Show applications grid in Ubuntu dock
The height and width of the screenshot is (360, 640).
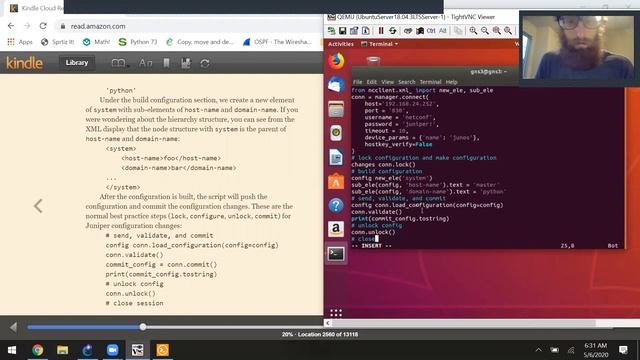pyautogui.click(x=336, y=313)
